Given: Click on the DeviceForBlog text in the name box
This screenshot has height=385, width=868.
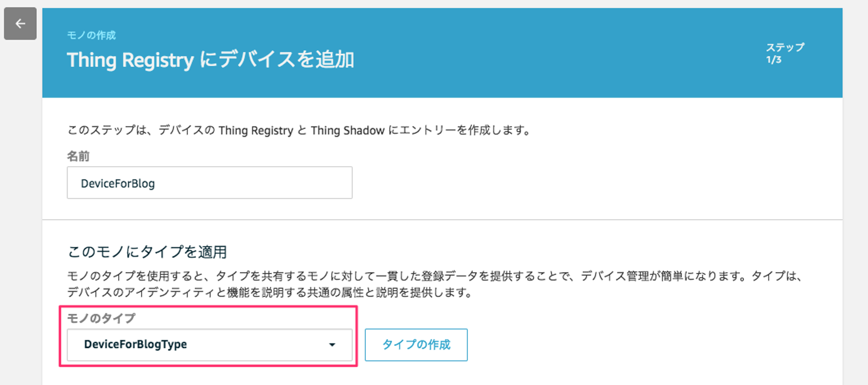Looking at the screenshot, I should (x=118, y=183).
